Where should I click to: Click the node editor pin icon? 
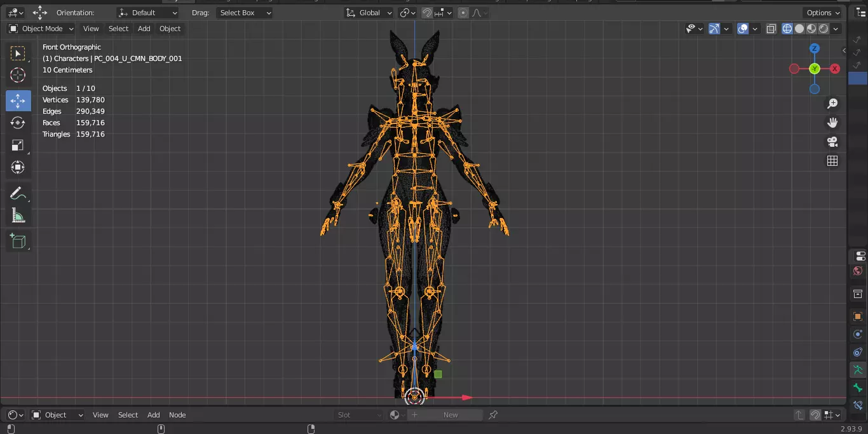click(493, 415)
